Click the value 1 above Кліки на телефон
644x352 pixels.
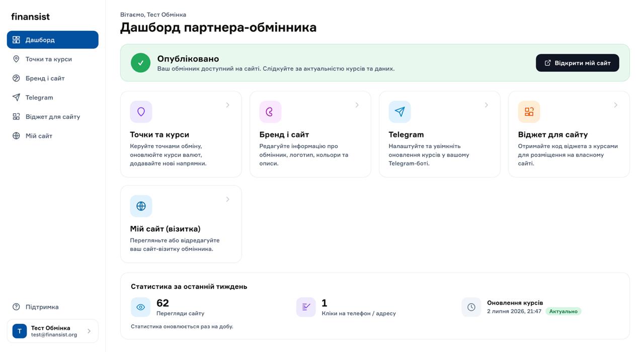click(325, 303)
